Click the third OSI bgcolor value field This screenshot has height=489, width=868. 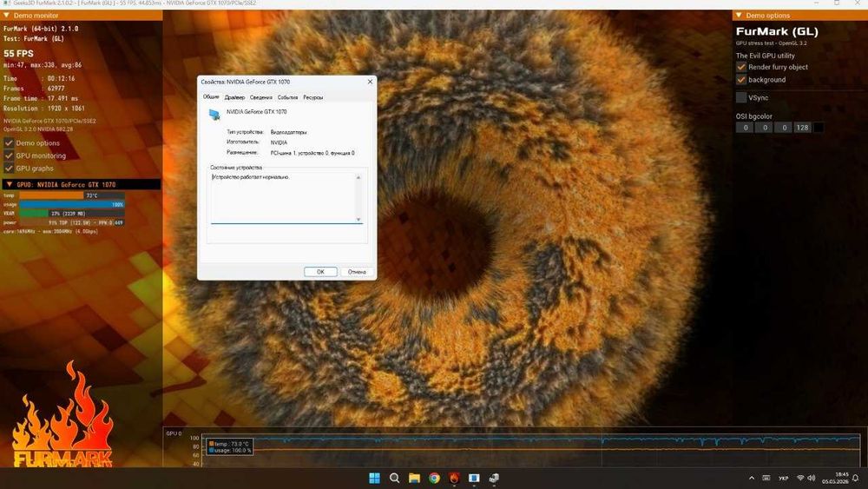coord(783,128)
